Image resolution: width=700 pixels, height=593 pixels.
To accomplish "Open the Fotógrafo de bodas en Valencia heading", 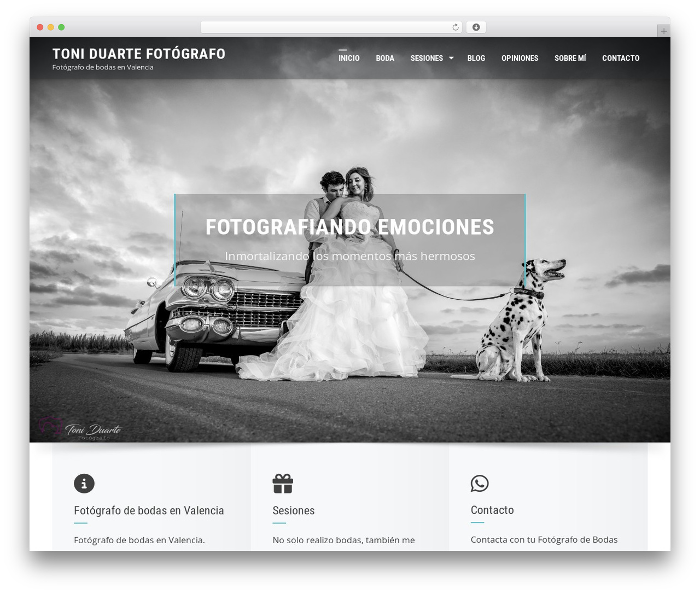I will pyautogui.click(x=149, y=510).
